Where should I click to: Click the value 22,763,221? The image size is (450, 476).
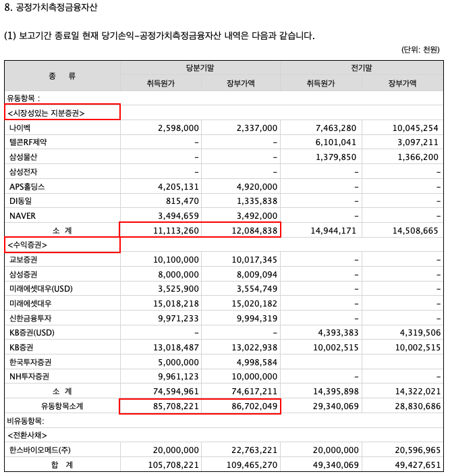point(254,450)
